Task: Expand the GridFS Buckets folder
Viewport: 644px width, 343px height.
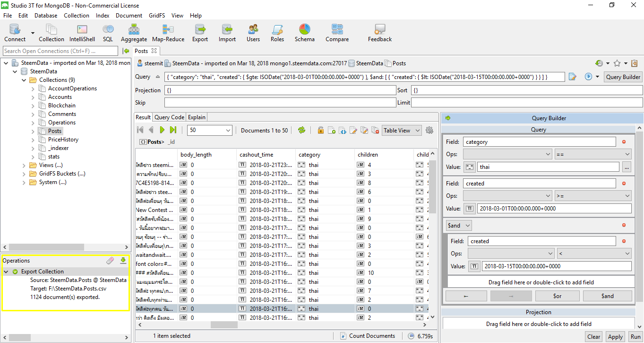Action: click(24, 174)
